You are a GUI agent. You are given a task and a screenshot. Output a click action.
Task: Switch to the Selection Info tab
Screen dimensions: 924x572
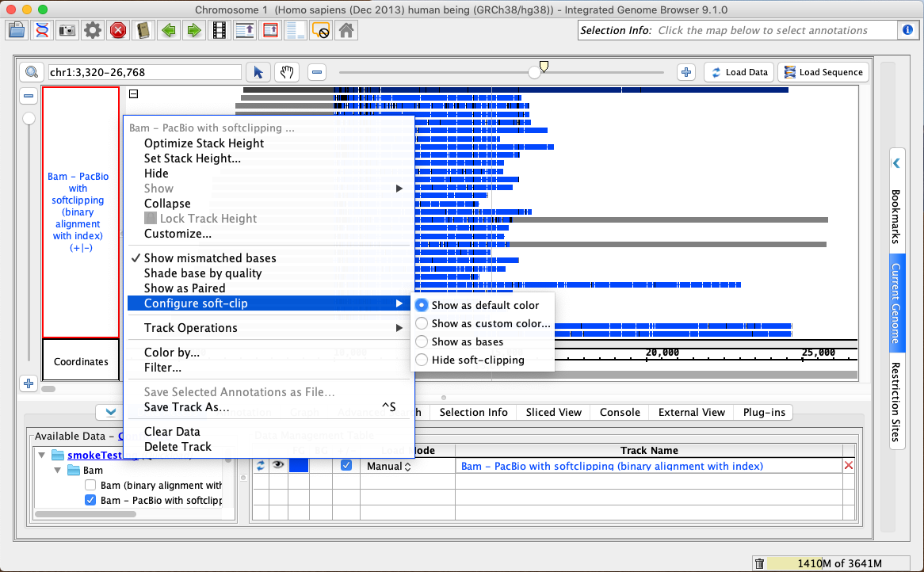click(473, 412)
